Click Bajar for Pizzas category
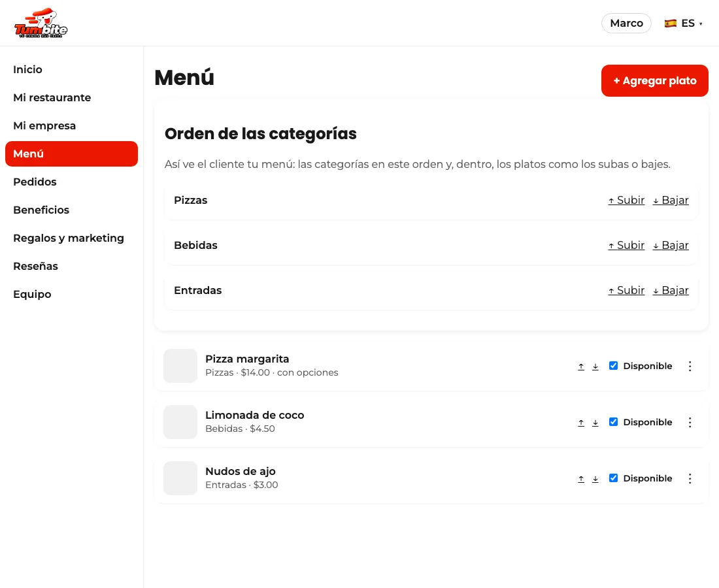719x588 pixels. [x=671, y=201]
